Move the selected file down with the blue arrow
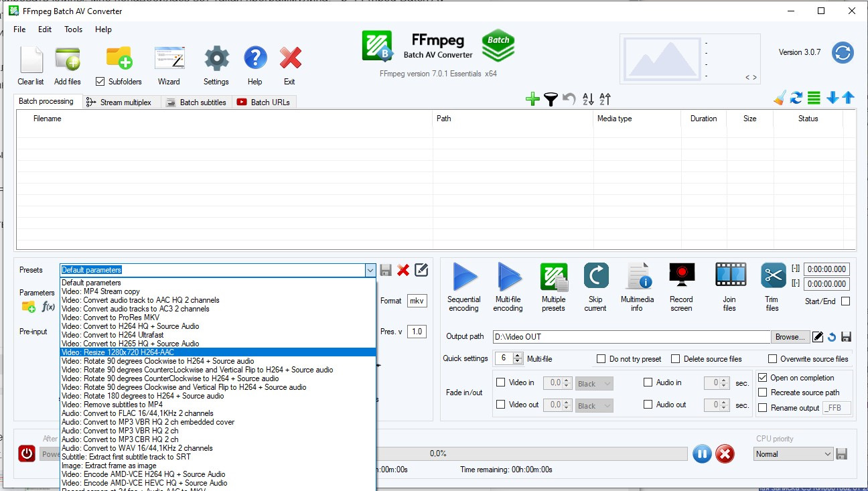The height and width of the screenshot is (491, 868). pos(833,98)
